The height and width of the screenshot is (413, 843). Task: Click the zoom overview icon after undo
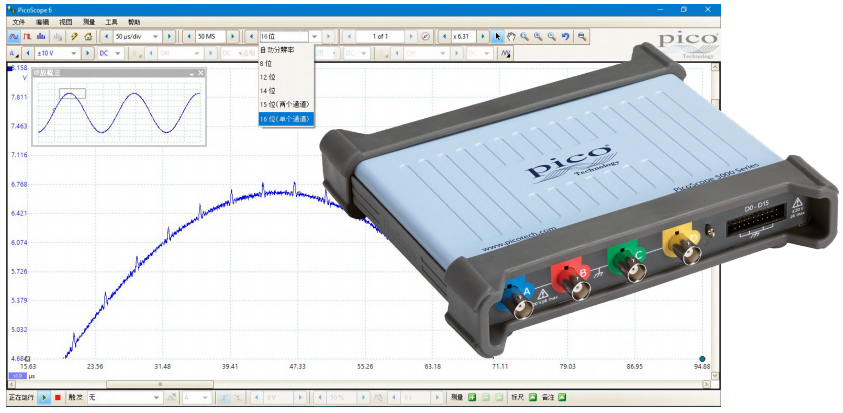click(582, 37)
